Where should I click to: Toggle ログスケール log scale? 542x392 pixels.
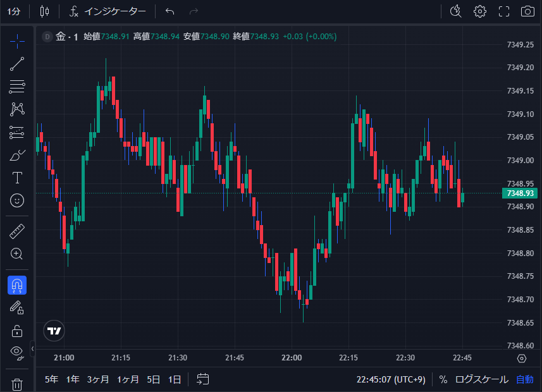pyautogui.click(x=482, y=379)
